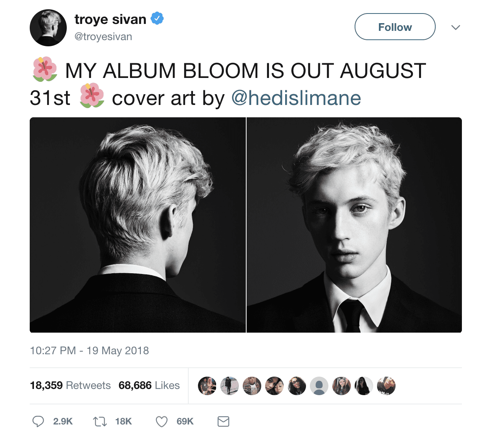Open troye sivan's profile avatar
This screenshot has height=448, width=492.
pyautogui.click(x=48, y=28)
